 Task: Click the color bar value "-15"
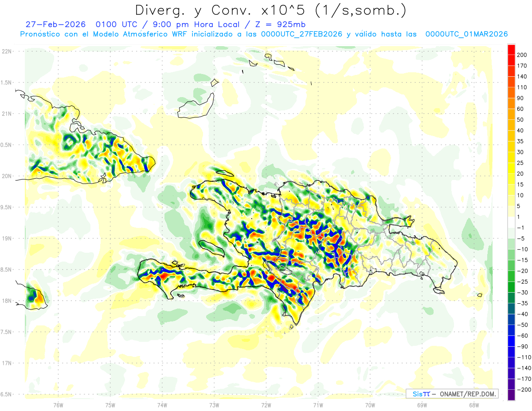pos(522,260)
